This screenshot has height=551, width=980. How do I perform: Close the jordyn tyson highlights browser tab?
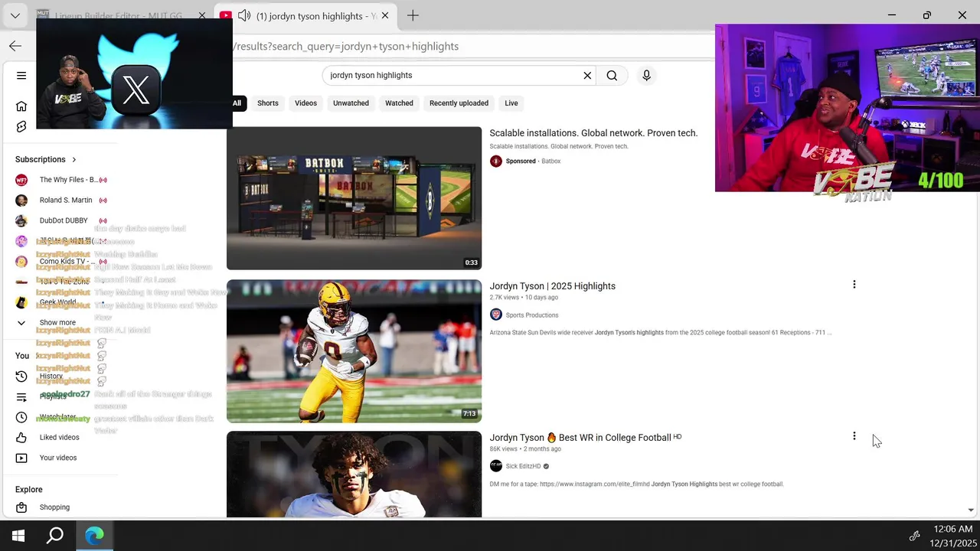pyautogui.click(x=384, y=15)
